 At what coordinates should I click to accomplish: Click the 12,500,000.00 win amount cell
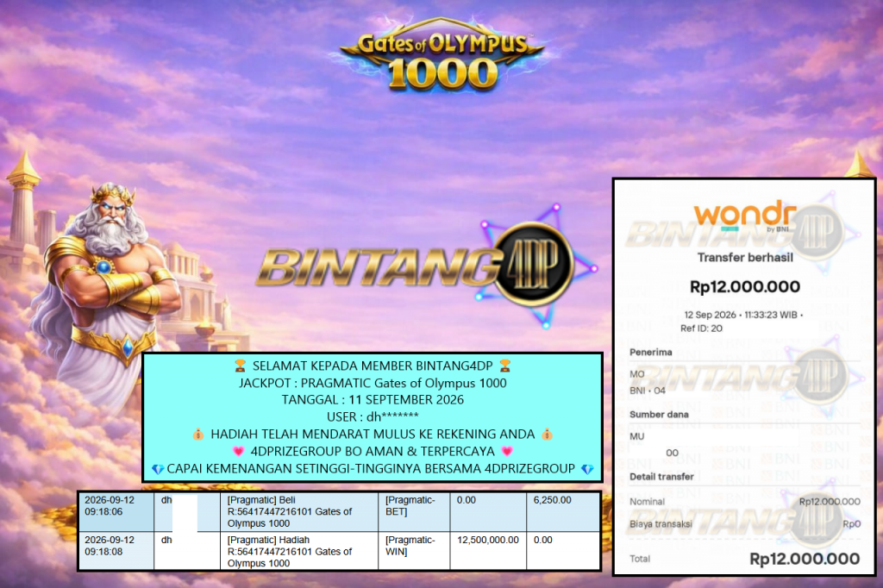[x=488, y=551]
